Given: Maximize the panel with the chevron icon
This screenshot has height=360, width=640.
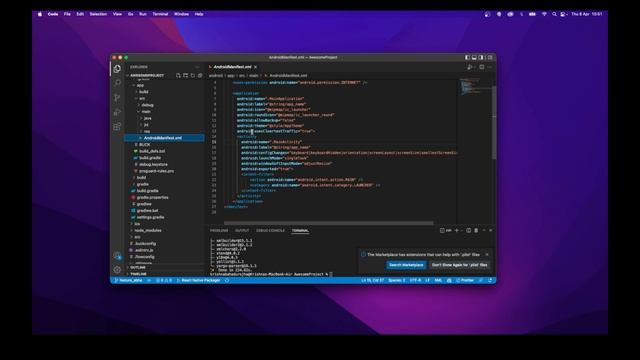Looking at the screenshot, I should point(484,231).
